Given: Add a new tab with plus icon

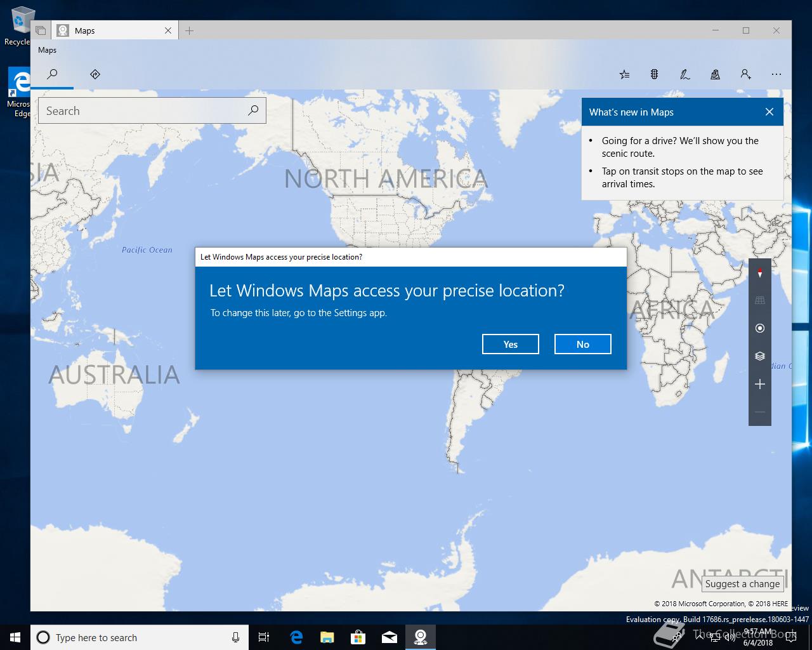Looking at the screenshot, I should 190,30.
